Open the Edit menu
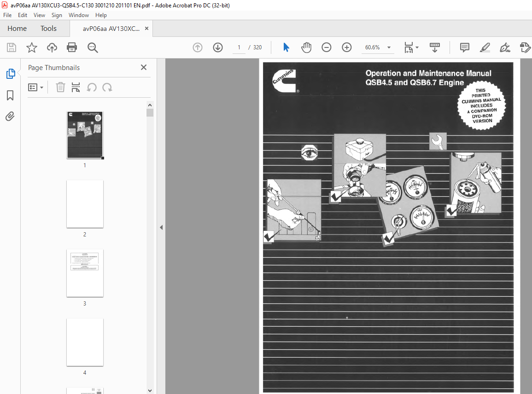 tap(23, 15)
